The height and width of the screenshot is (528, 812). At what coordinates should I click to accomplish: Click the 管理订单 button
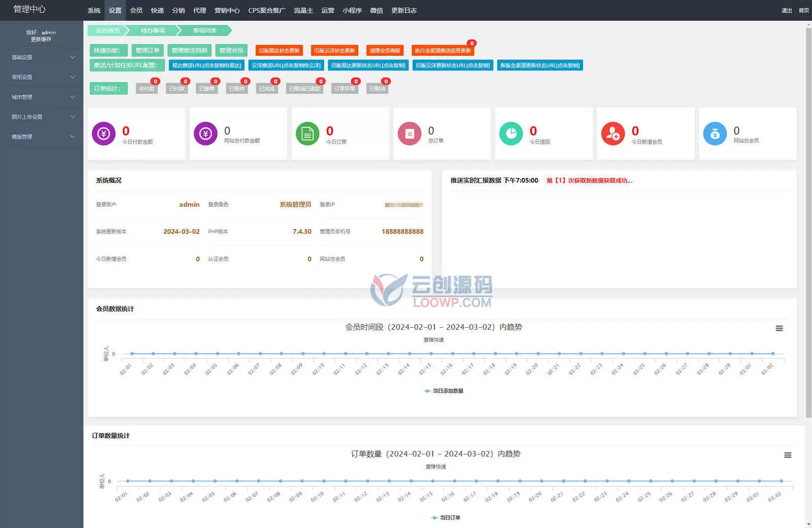[x=148, y=50]
